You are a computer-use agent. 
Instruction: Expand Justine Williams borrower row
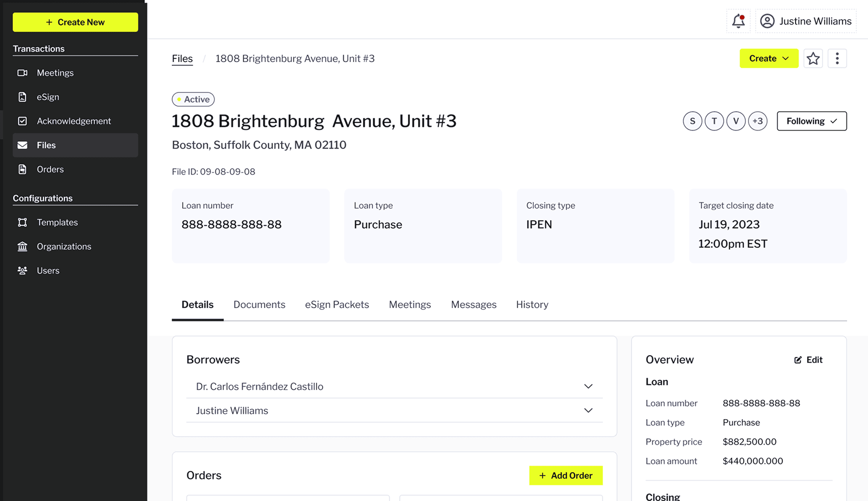pos(588,411)
